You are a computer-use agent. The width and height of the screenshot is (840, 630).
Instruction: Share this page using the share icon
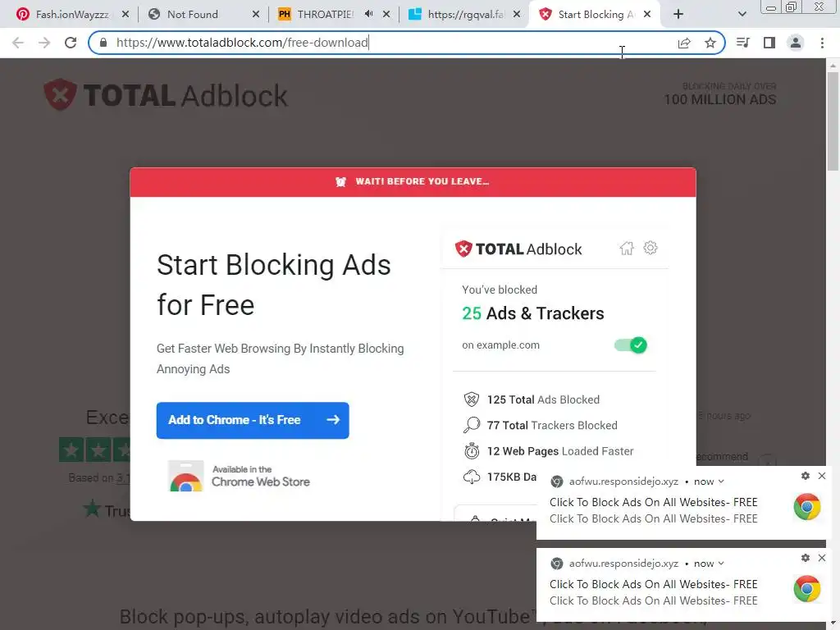(x=684, y=43)
